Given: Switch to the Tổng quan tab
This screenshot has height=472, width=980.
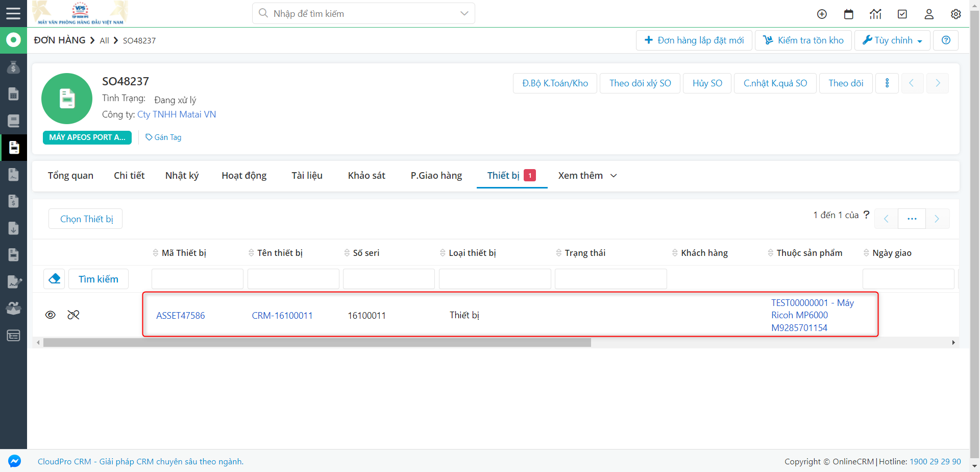Looking at the screenshot, I should coord(70,176).
